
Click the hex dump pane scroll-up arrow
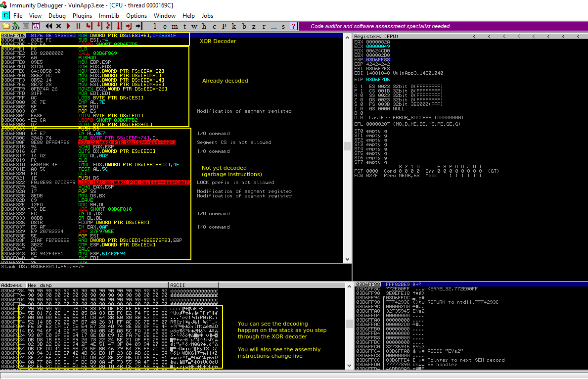coord(349,286)
